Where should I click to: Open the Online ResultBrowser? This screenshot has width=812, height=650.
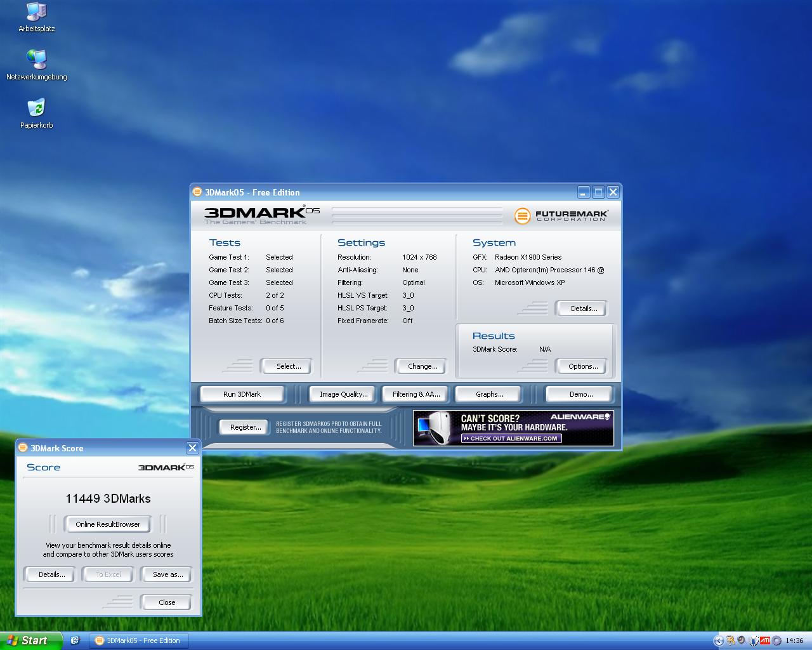(108, 524)
